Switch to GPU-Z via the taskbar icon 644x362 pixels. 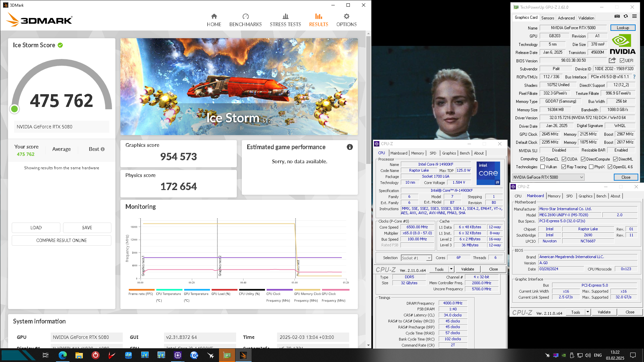tap(227, 355)
